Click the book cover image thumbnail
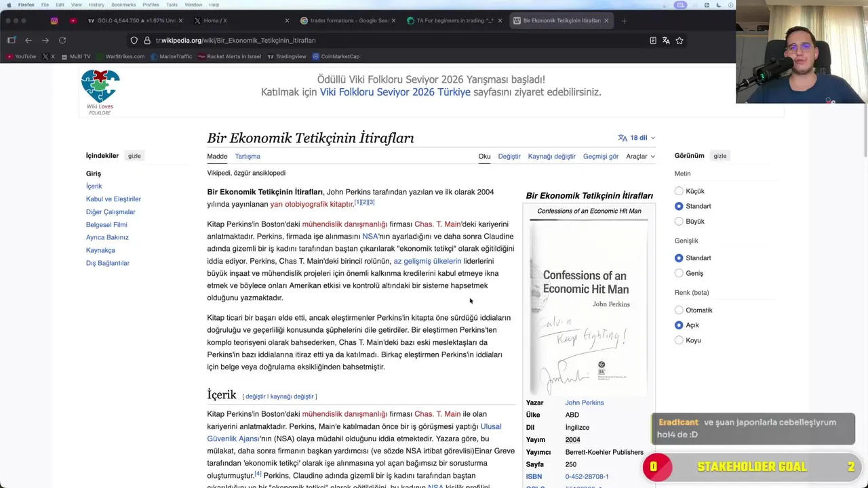 pos(589,307)
